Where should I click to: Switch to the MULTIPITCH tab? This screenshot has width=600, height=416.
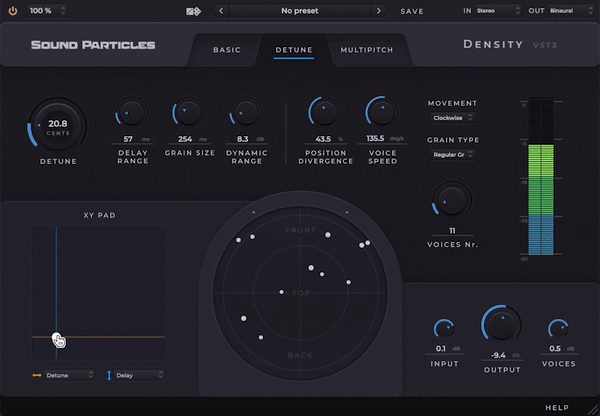[x=366, y=49]
